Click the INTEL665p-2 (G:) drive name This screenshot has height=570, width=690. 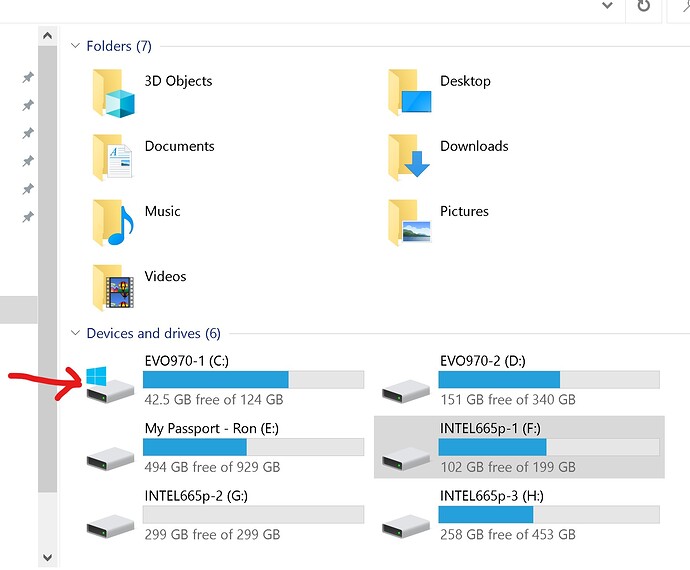tap(196, 496)
